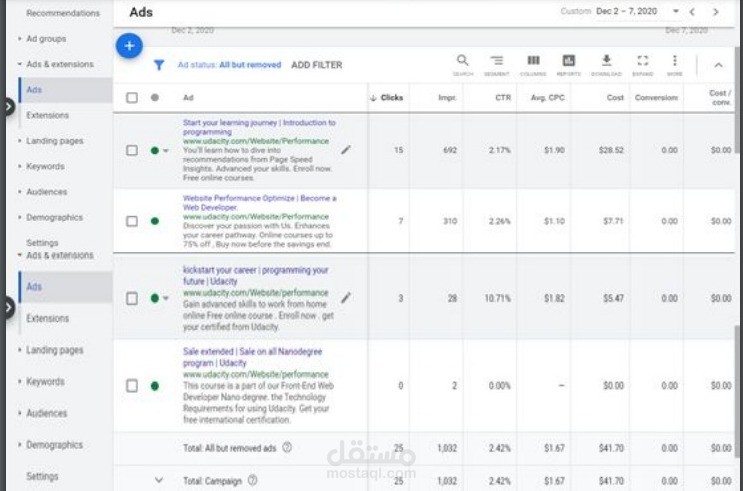This screenshot has width=743, height=491.
Task: Click the 'Dec 2 – 7, 2020' date range text
Action: 626,11
